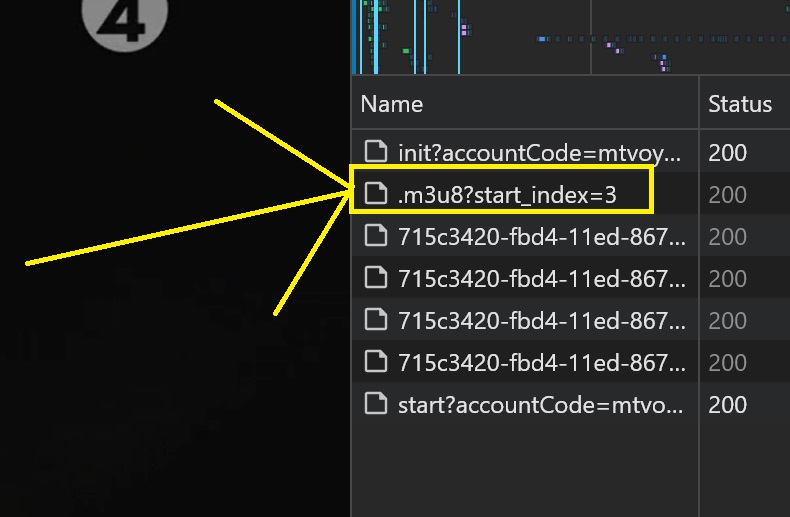The width and height of the screenshot is (790, 517).
Task: Select the init?accountCode=mtvoy... request
Action: click(539, 153)
